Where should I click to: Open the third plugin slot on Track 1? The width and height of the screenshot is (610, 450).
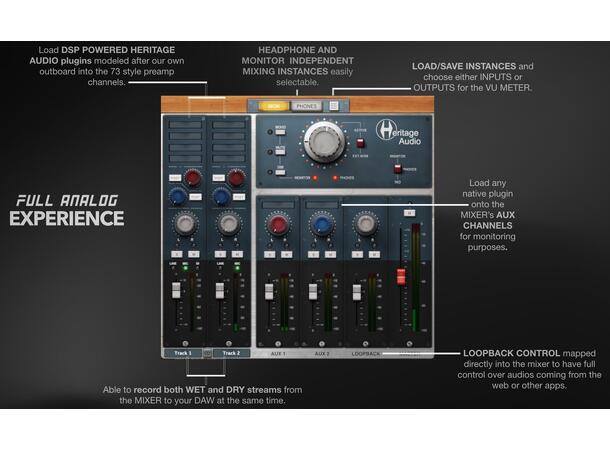185,147
